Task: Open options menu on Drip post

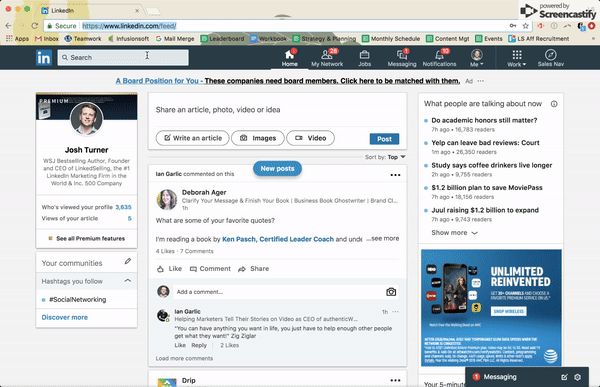Action: pos(395,380)
